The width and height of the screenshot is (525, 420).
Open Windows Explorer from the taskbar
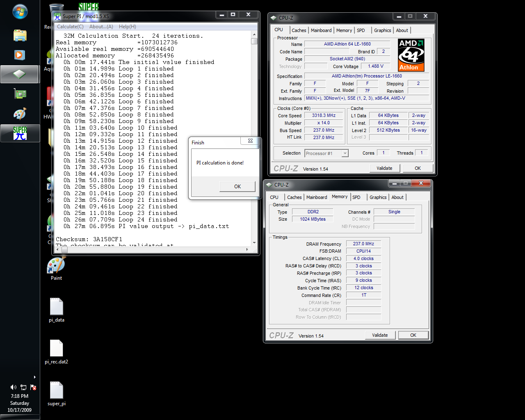[20, 35]
